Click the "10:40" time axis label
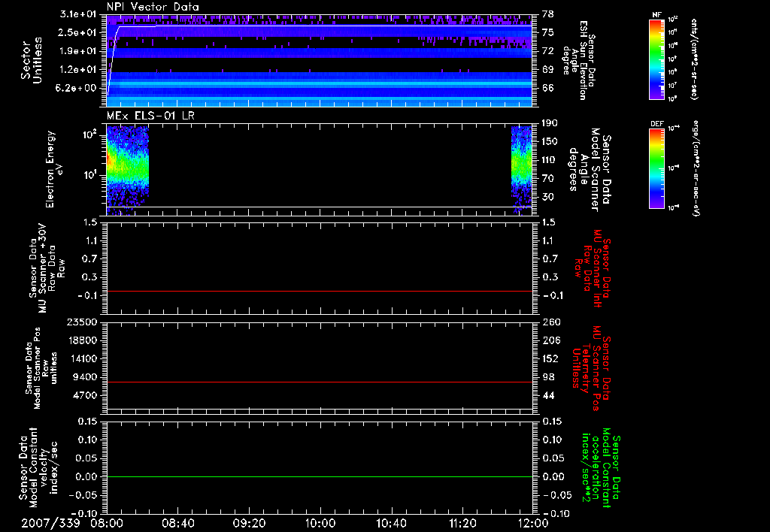This screenshot has height=532, width=770. click(x=391, y=523)
